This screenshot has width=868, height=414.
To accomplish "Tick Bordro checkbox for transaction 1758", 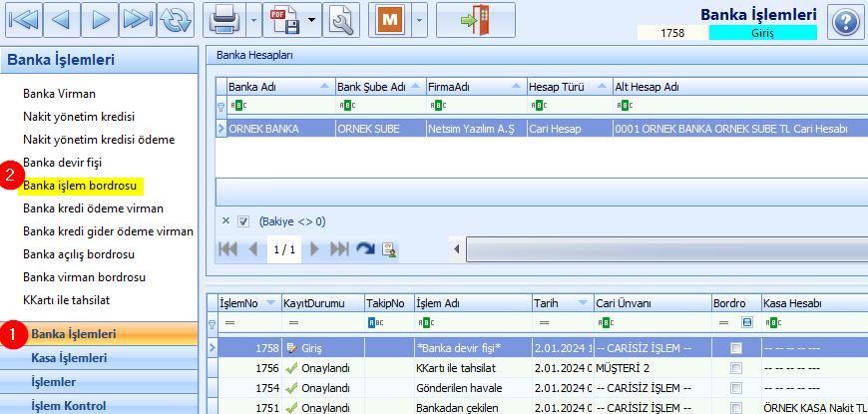I will pos(735,348).
